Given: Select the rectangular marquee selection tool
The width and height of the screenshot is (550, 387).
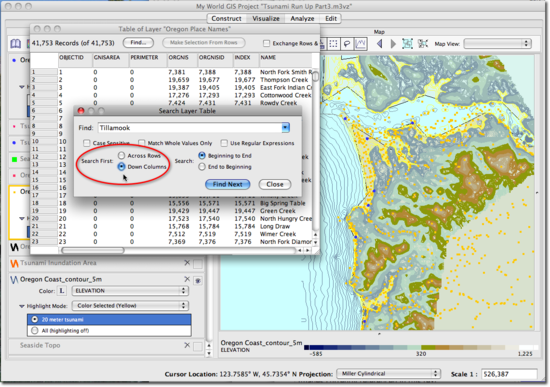Looking at the screenshot, I should point(333,44).
